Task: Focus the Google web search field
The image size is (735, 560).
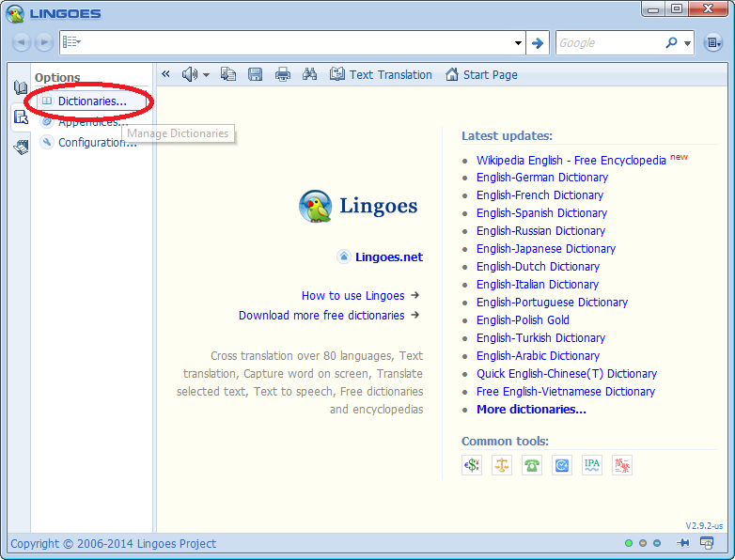Action: tap(609, 43)
